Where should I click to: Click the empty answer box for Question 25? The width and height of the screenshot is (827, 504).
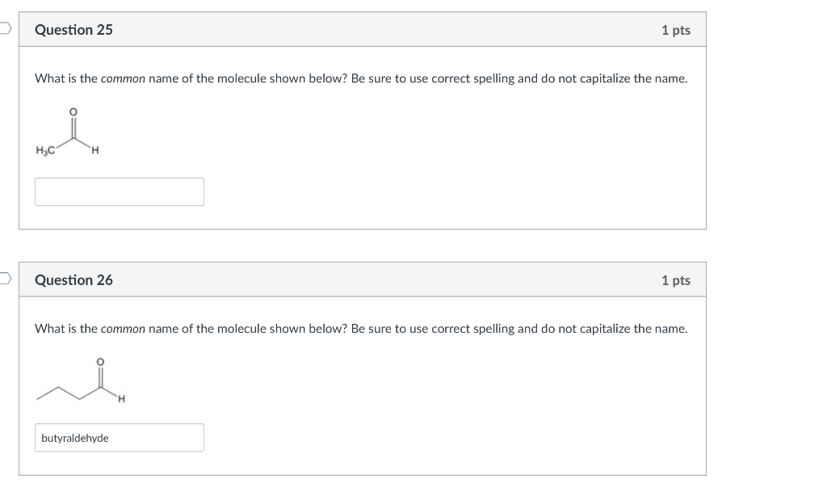pyautogui.click(x=119, y=191)
